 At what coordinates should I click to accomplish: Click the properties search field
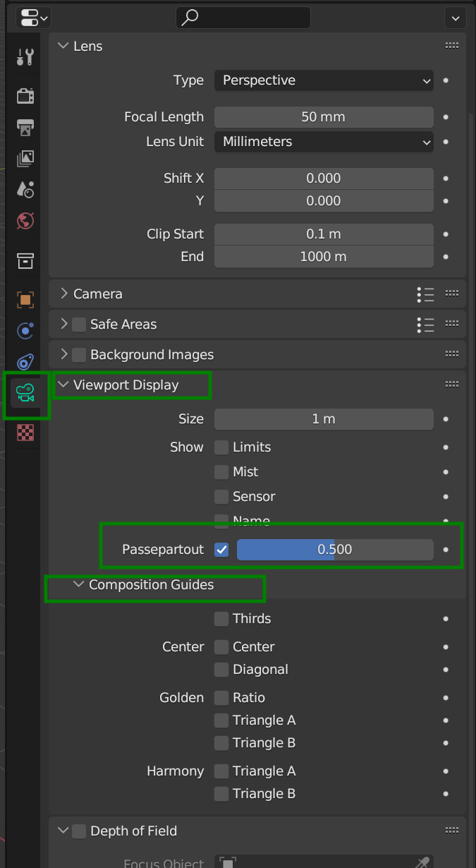pyautogui.click(x=243, y=18)
